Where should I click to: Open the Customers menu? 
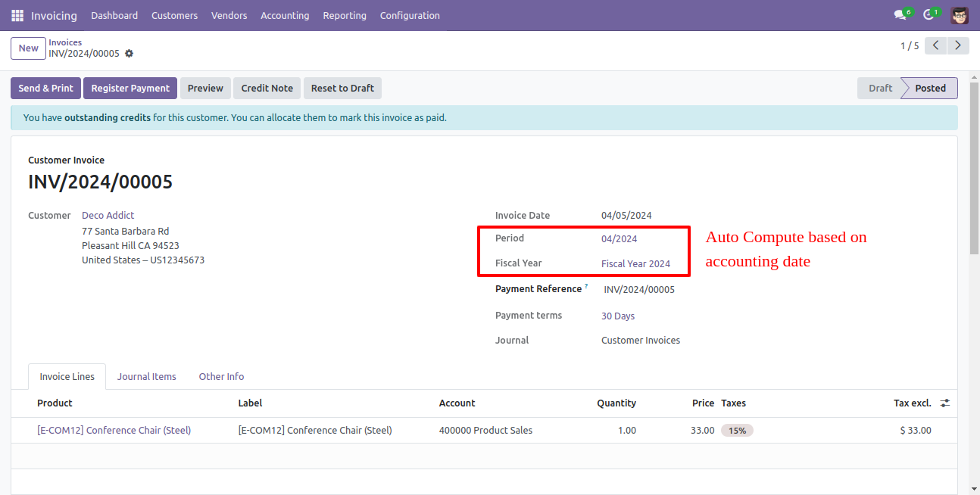click(x=174, y=15)
